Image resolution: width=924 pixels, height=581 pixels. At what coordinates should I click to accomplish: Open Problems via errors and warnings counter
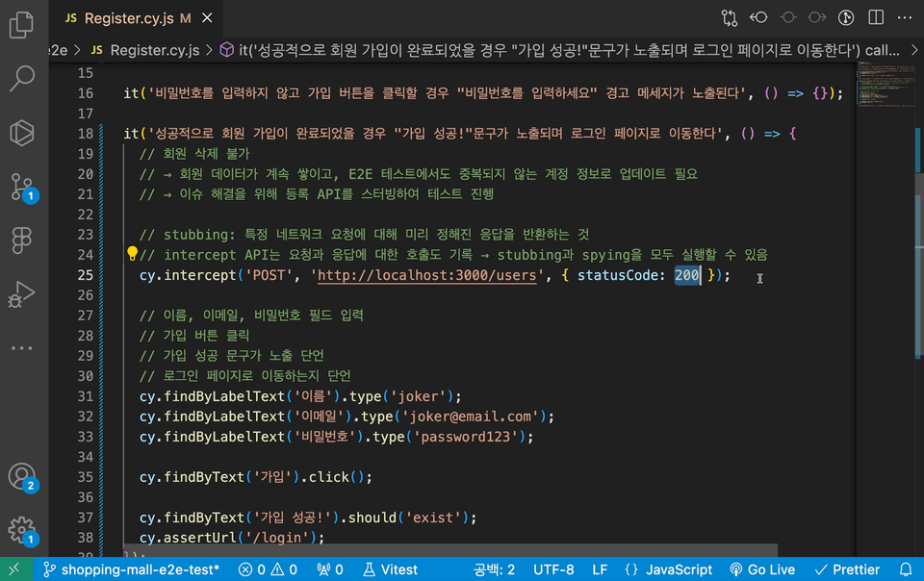(269, 569)
